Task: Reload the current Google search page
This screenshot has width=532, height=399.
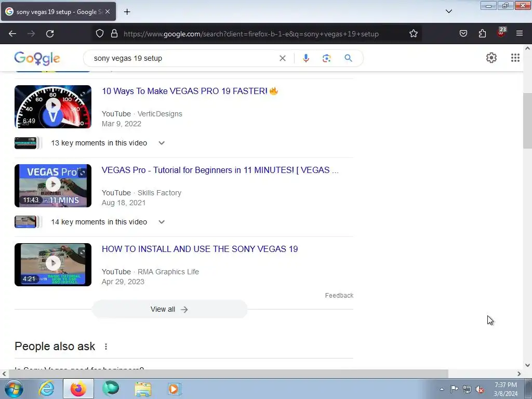Action: pos(50,34)
